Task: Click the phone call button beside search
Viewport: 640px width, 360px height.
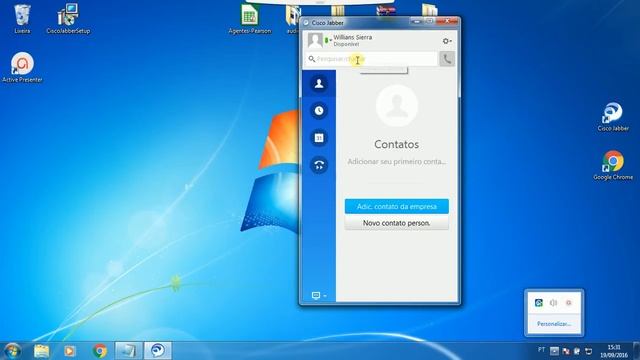Action: click(x=447, y=59)
